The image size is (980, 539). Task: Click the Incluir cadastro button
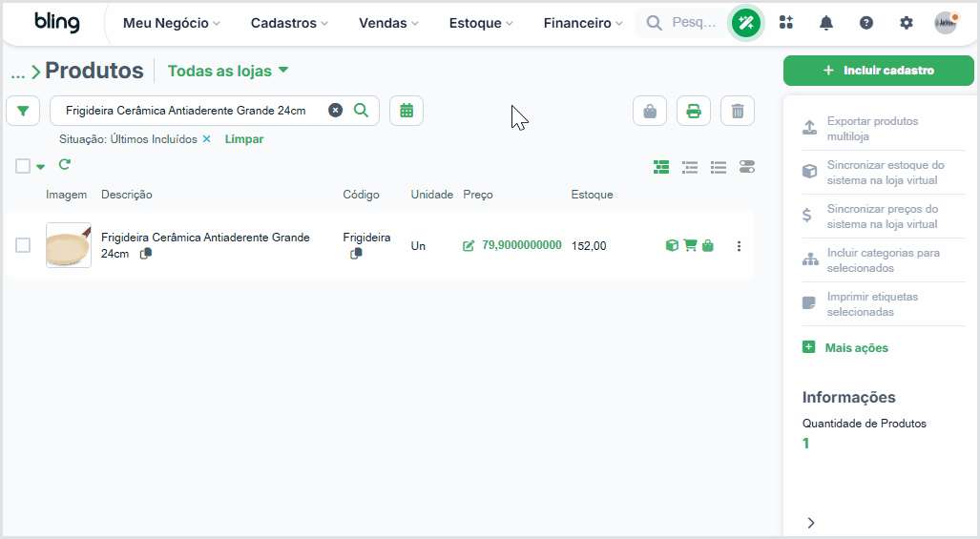point(878,71)
